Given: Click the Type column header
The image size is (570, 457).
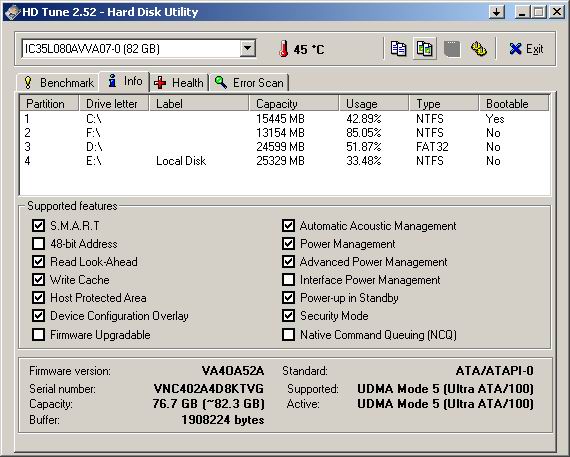Looking at the screenshot, I should [x=444, y=104].
